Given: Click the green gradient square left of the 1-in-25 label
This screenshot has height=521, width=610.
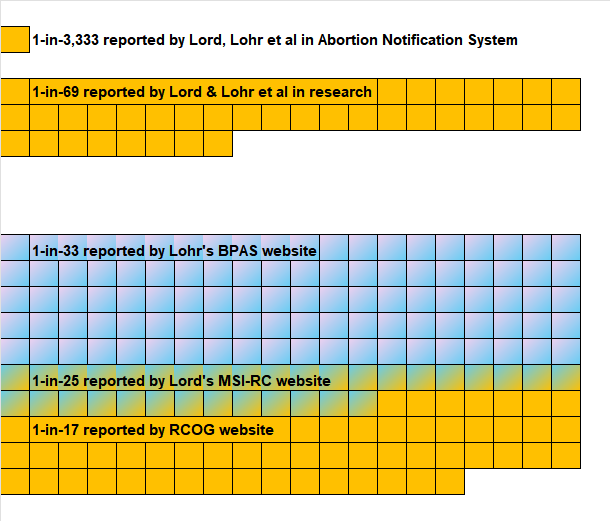Looking at the screenshot, I should (x=15, y=378).
